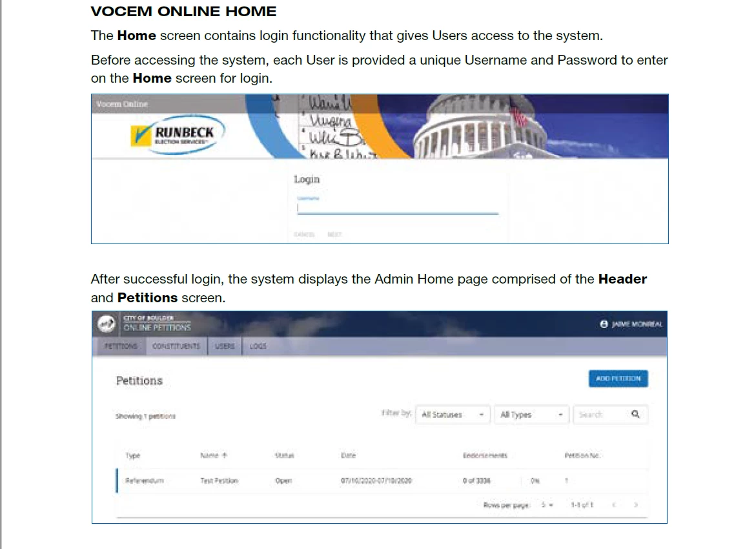Click the Referendum type cell
The width and height of the screenshot is (756, 549).
pos(145,481)
